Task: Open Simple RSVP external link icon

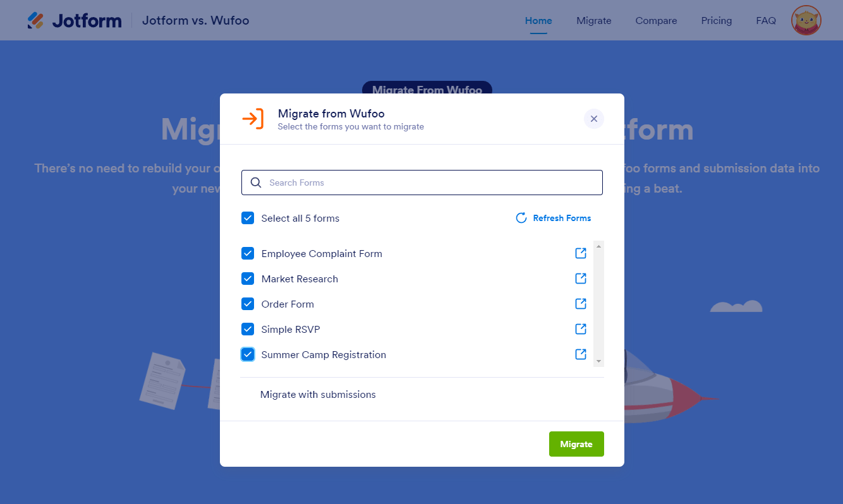Action: (581, 329)
